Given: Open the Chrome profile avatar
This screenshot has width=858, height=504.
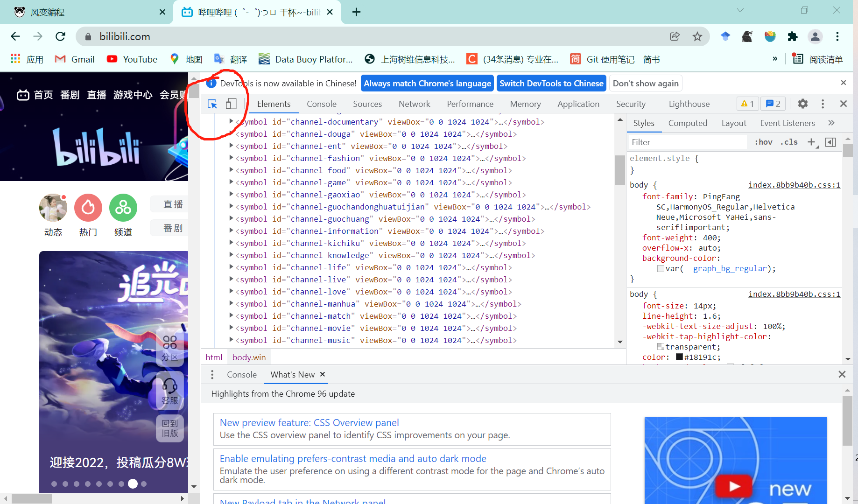Looking at the screenshot, I should click(815, 36).
